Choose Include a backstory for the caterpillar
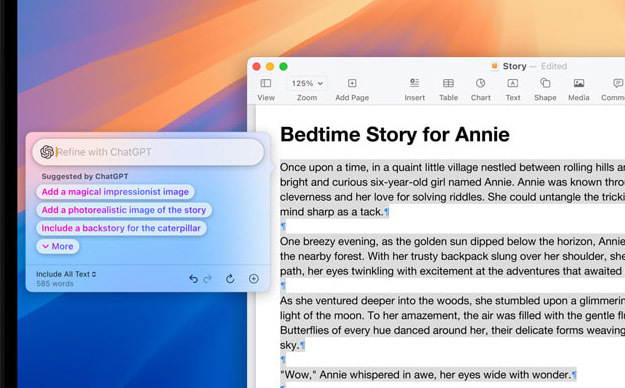The width and height of the screenshot is (625, 388). [121, 228]
